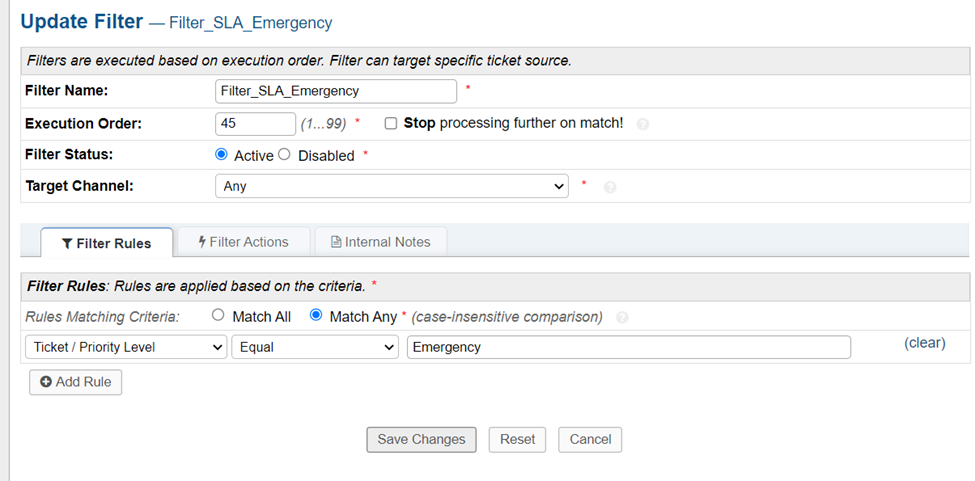
Task: Switch to the Filter Rules tab
Action: [106, 243]
